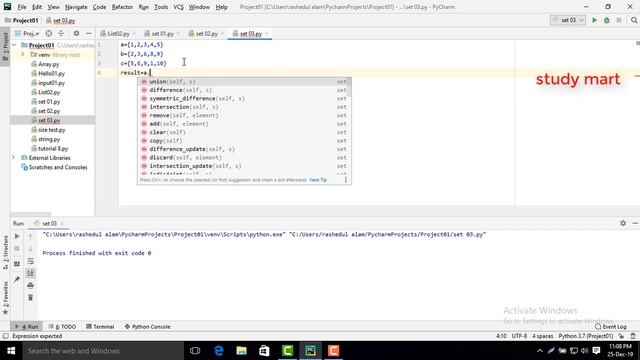Open Scratches and Consoles node

pyautogui.click(x=54, y=167)
